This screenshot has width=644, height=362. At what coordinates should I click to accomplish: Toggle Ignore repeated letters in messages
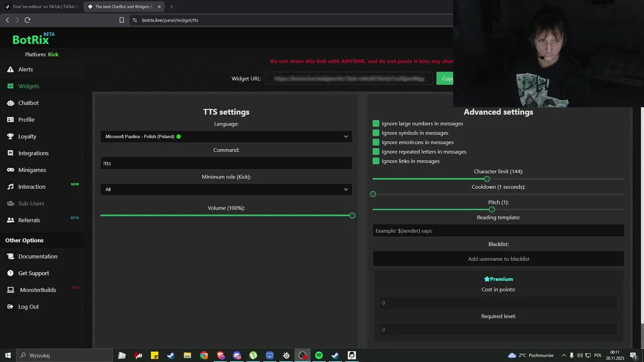[376, 151]
